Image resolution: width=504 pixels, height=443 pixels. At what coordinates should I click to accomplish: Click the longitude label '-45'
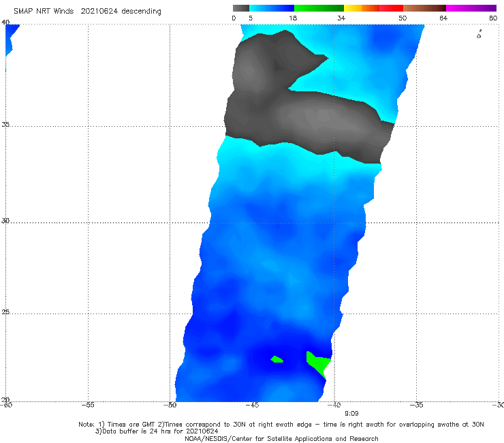coord(252,405)
